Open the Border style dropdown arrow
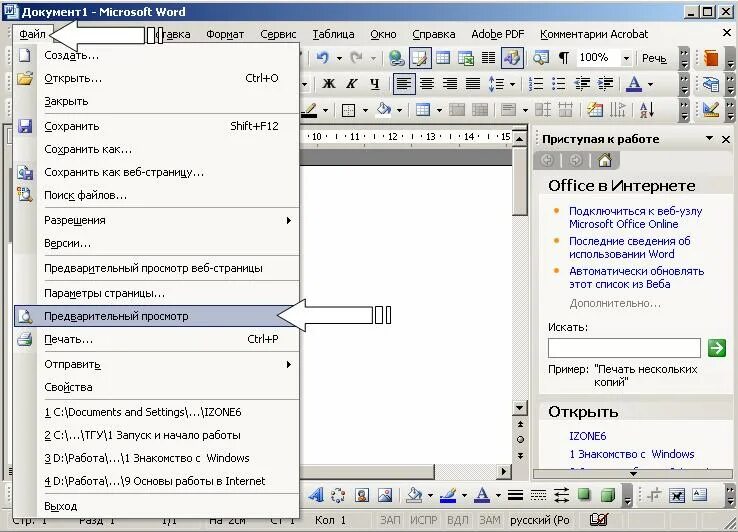738x532 pixels. click(365, 111)
